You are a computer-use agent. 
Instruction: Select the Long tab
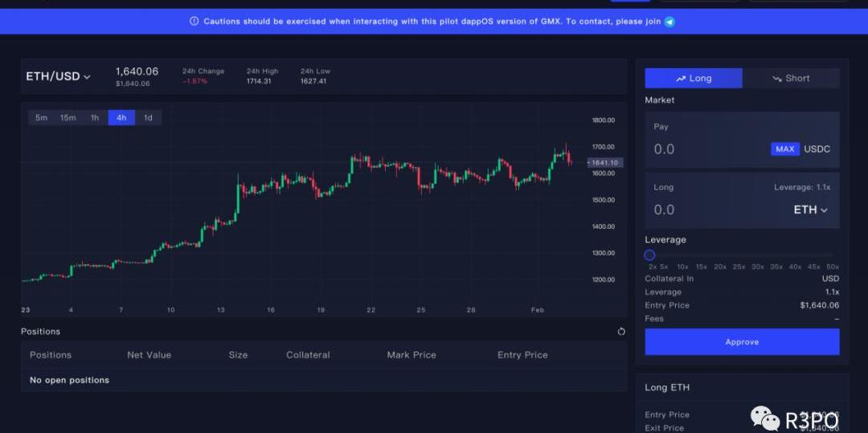(x=694, y=78)
